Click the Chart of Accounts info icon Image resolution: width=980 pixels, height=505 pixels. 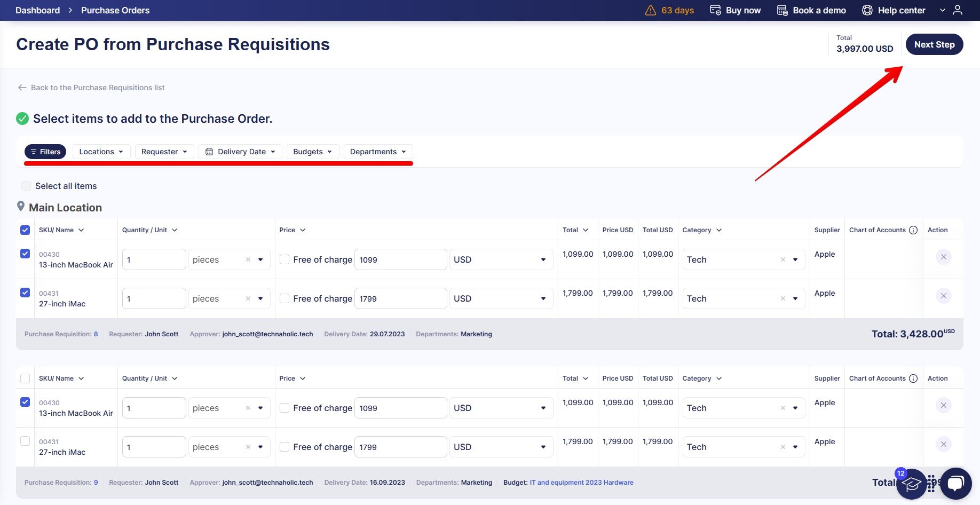pyautogui.click(x=913, y=230)
